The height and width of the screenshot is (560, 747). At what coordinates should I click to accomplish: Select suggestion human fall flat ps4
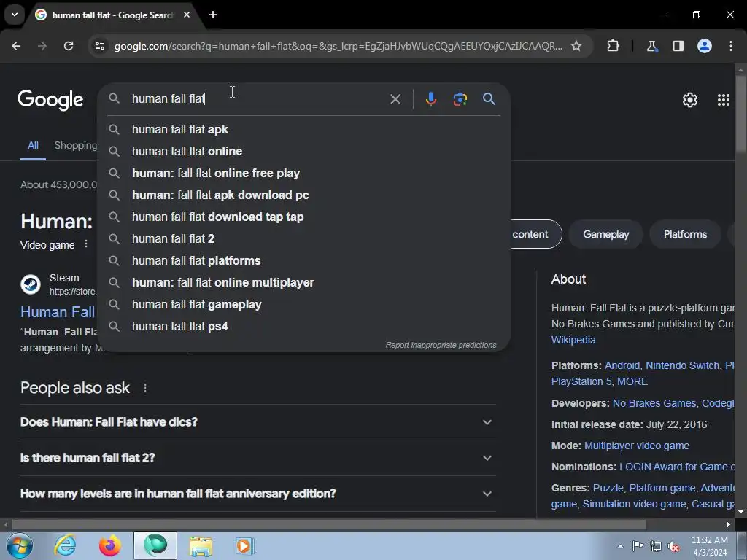[x=304, y=327]
